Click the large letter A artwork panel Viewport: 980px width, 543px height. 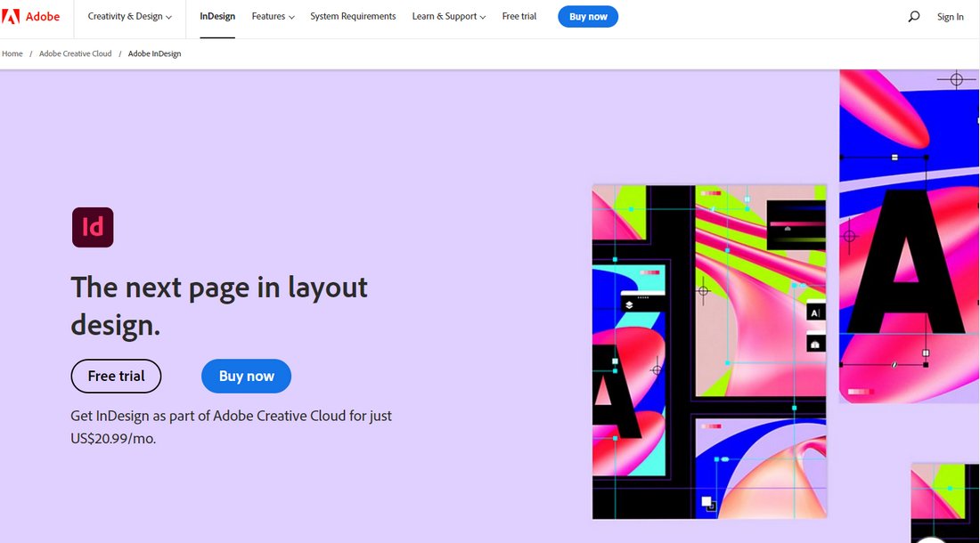(909, 236)
